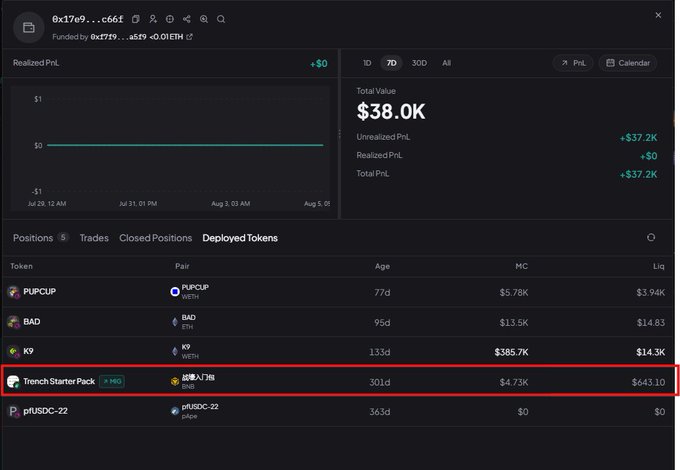Switch to the Trades tab
680x470 pixels.
coord(94,238)
